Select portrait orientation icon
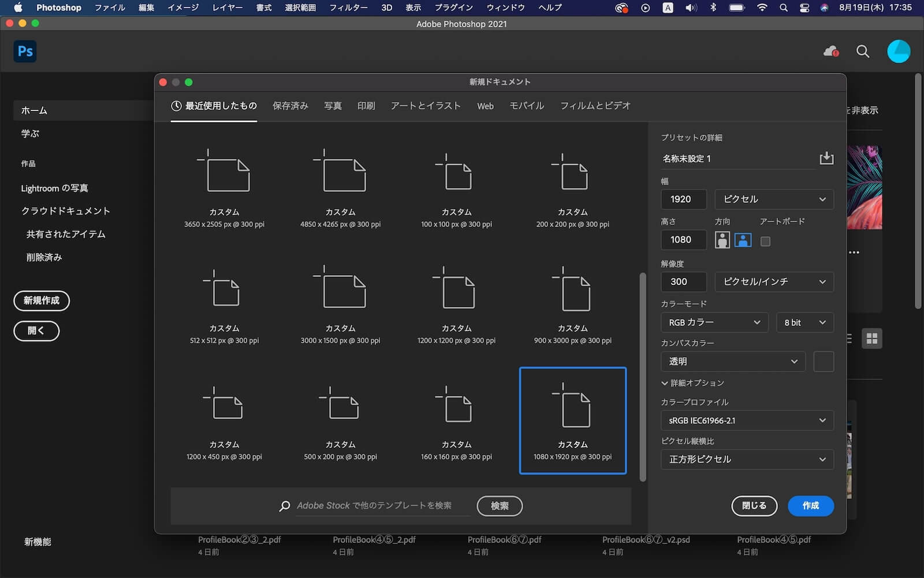 pos(722,240)
